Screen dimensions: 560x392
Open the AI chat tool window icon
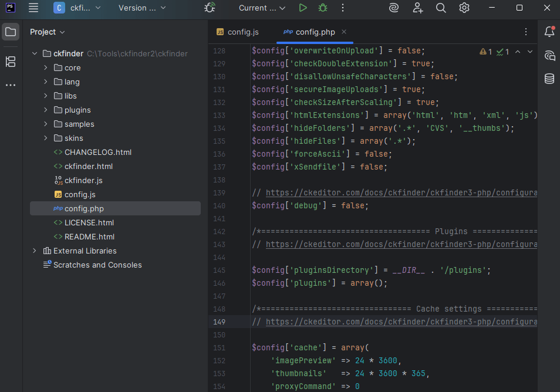coord(549,55)
